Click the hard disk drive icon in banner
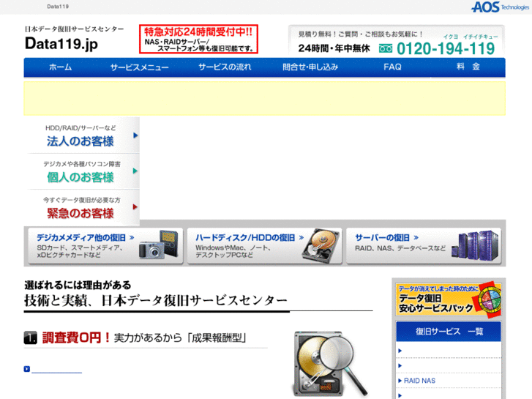The image size is (532, 399). click(x=321, y=246)
